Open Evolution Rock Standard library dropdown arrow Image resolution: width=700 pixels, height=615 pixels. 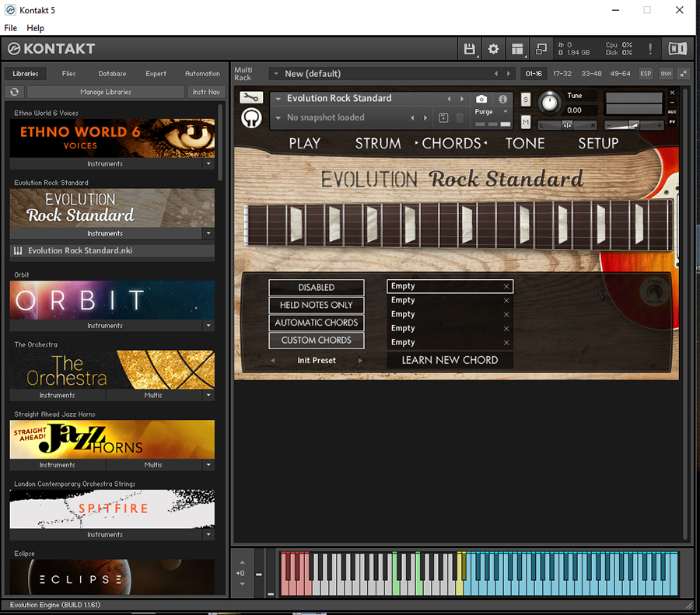(208, 233)
